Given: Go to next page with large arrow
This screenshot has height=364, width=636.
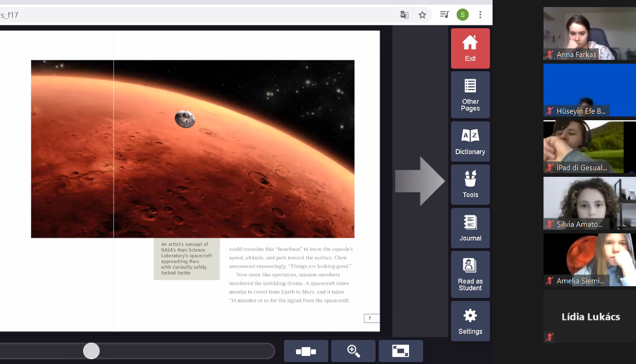Looking at the screenshot, I should click(x=419, y=182).
